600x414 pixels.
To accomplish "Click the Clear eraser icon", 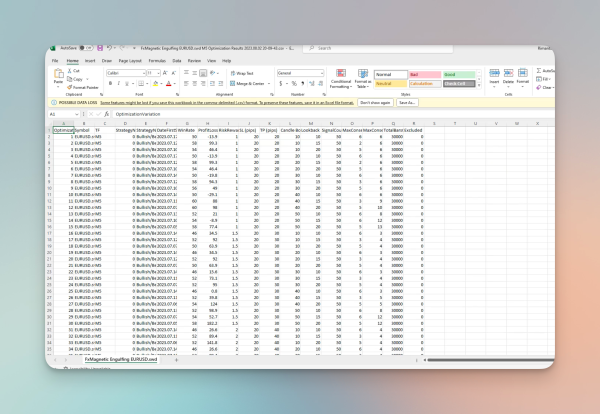I will click(539, 87).
